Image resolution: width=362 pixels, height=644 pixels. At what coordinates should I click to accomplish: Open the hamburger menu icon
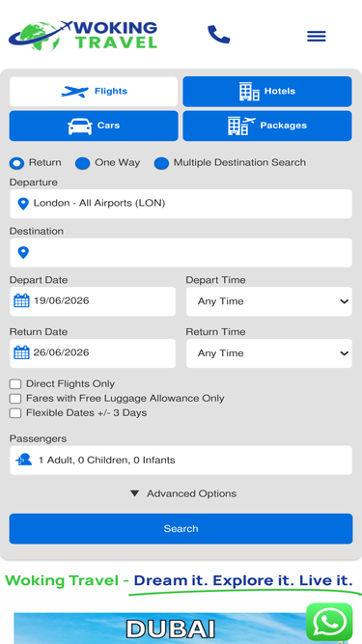point(317,36)
